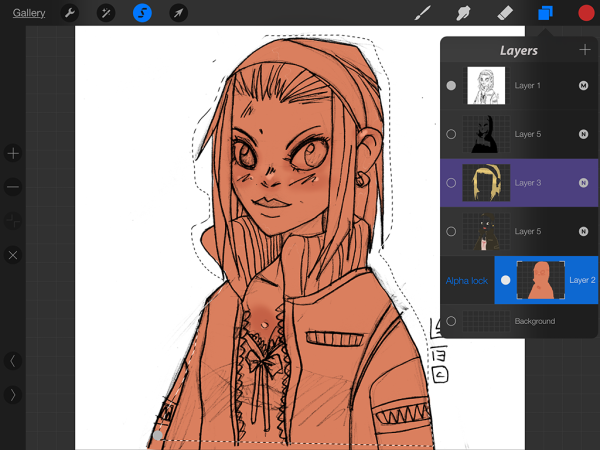The height and width of the screenshot is (450, 600).
Task: Open the Actions wrench menu
Action: pos(70,13)
